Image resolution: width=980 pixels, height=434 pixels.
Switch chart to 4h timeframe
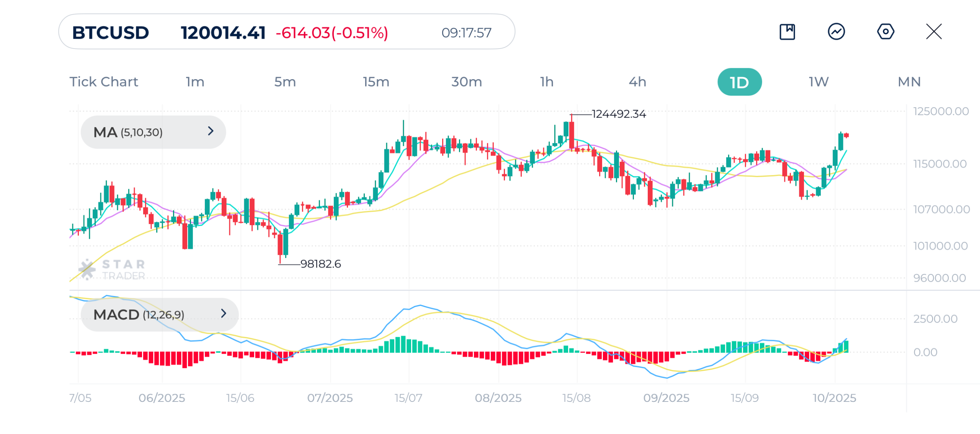[637, 82]
